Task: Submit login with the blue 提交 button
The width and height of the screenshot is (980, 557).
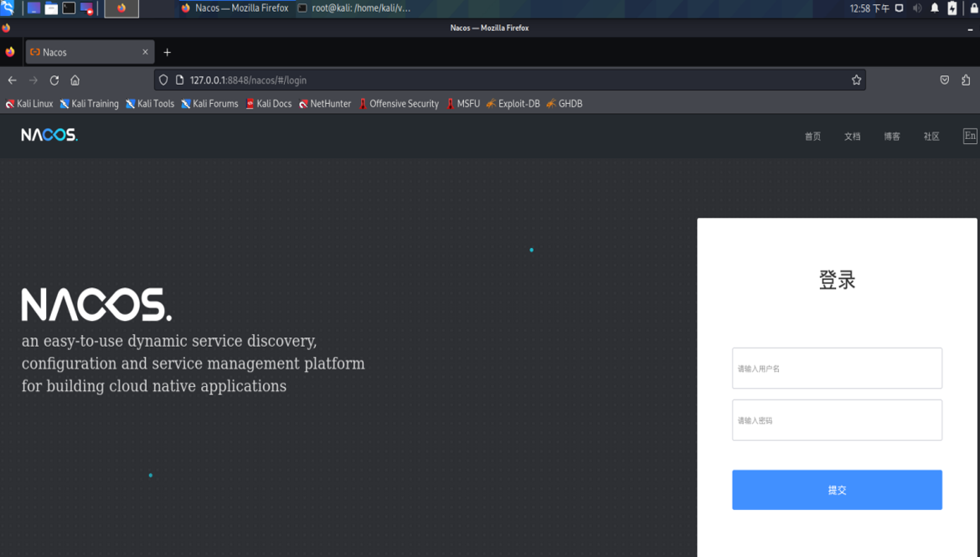Action: coord(837,490)
